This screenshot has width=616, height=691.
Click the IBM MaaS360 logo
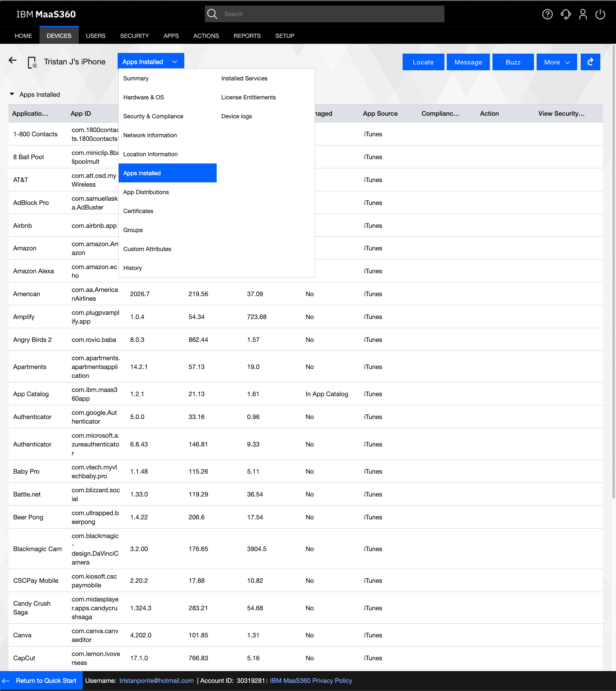46,14
